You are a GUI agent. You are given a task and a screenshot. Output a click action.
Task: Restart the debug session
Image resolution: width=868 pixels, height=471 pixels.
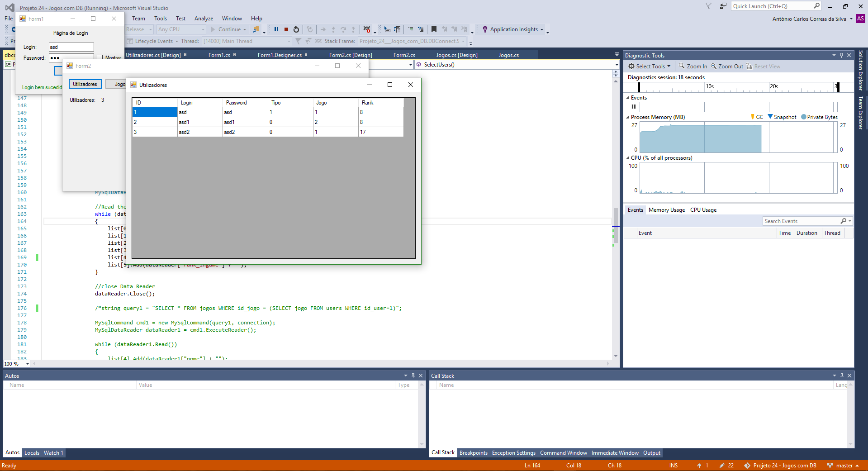coord(296,29)
